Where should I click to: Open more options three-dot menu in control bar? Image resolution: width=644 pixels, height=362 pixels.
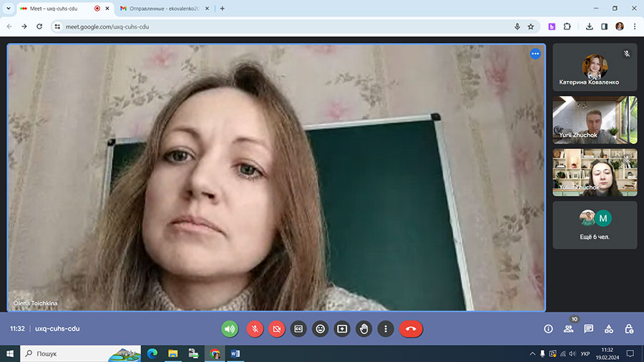(386, 329)
